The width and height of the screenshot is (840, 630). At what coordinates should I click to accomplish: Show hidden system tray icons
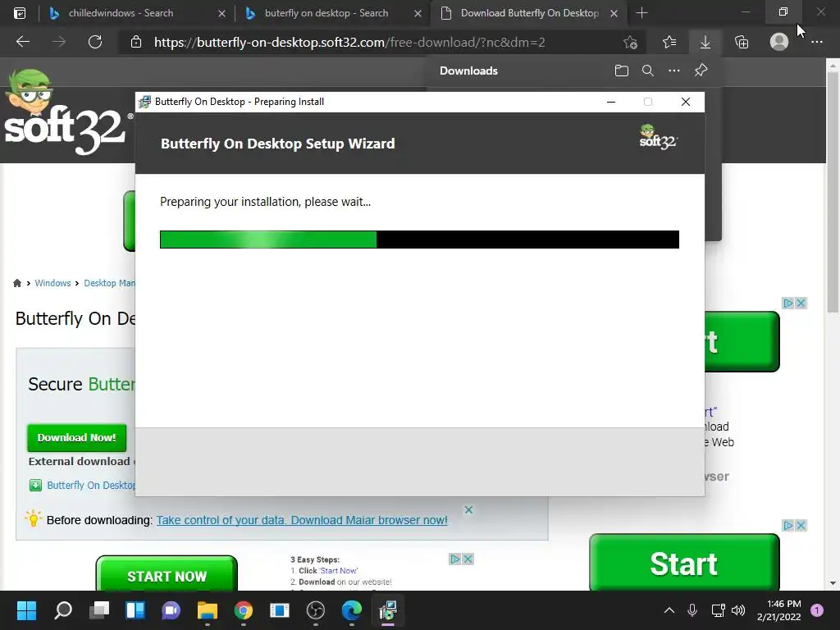(x=669, y=610)
